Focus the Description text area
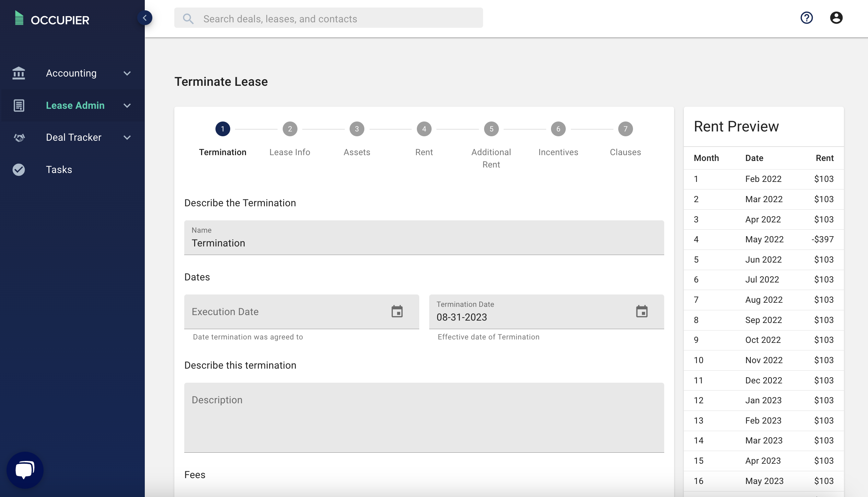Screen dimensions: 868x497 click(424, 417)
